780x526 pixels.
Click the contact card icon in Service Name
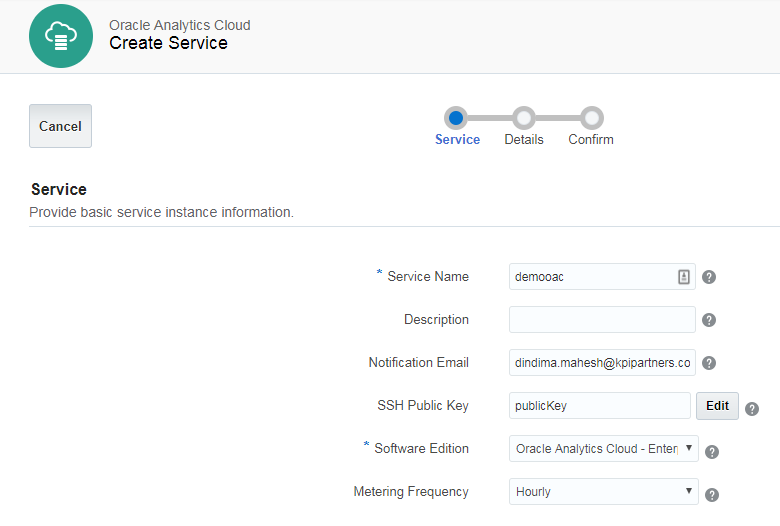pos(684,277)
